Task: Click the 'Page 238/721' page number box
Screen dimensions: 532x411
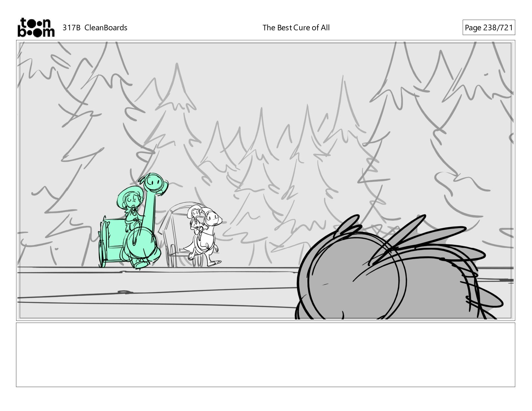Action: point(488,28)
